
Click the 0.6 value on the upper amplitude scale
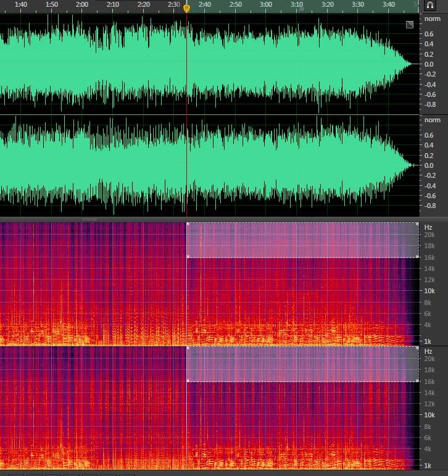click(x=429, y=34)
